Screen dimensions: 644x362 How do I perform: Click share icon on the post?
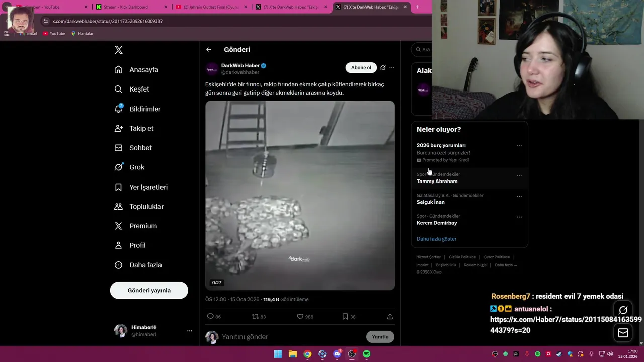[390, 317]
